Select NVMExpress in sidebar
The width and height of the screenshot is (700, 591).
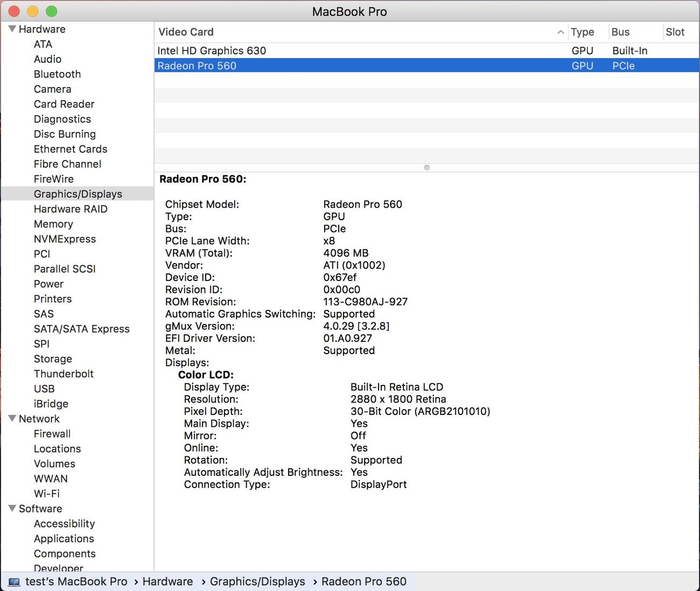[x=65, y=239]
